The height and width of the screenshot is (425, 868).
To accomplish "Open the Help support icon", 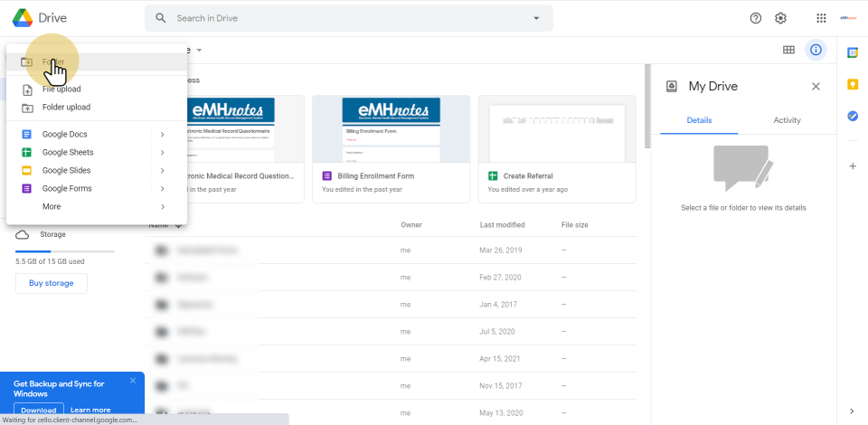I will 756,18.
